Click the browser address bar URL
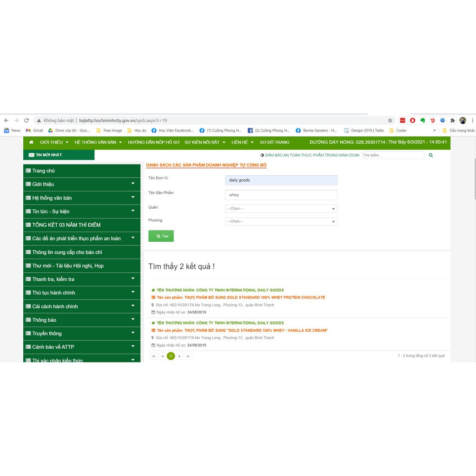Viewport: 476px width, 476px height. (x=123, y=120)
